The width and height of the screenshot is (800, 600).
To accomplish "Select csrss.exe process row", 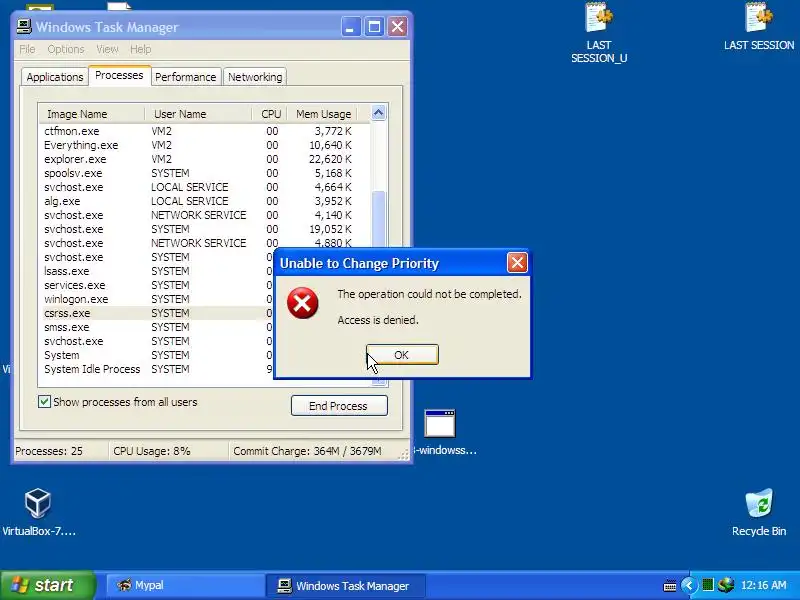I will [157, 313].
